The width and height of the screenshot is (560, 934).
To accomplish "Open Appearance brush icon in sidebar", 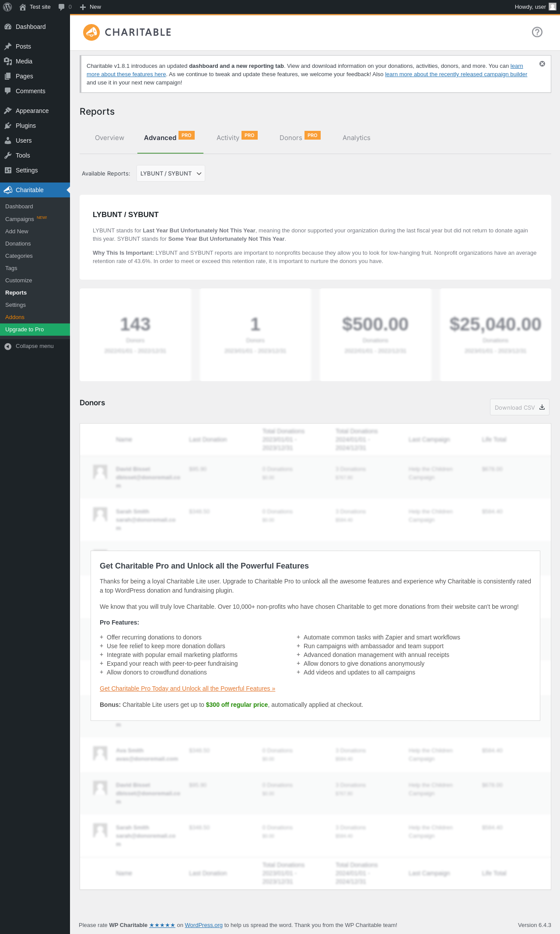I will click(8, 111).
